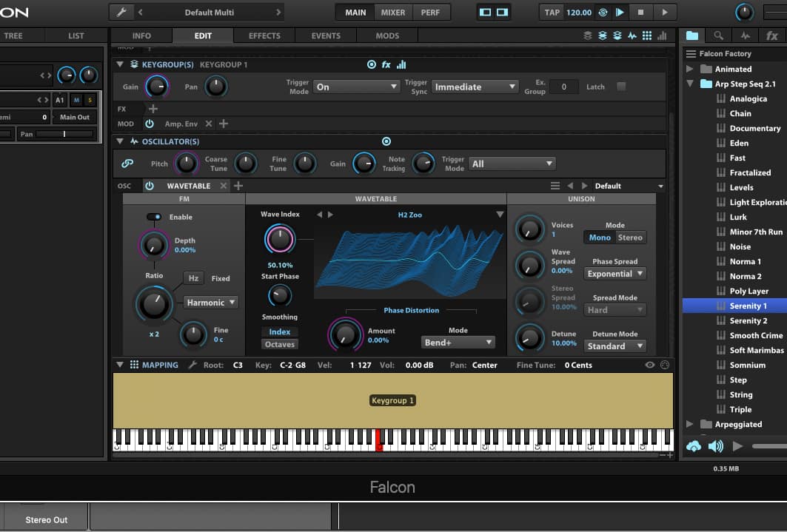Open the Trigger Mode On dropdown
Viewport: 787px width, 532px height.
pyautogui.click(x=356, y=87)
